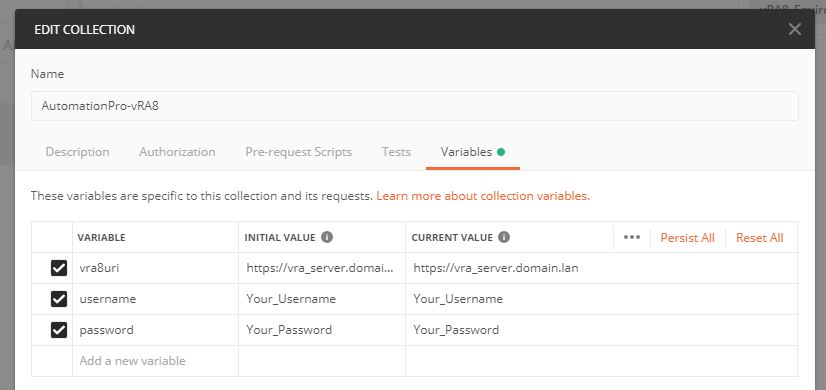The width and height of the screenshot is (826, 390).
Task: Go to the Tests tab
Action: pyautogui.click(x=396, y=152)
